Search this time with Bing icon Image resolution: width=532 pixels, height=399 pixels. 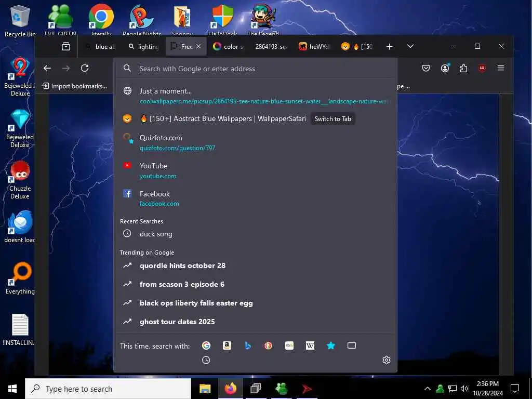(248, 345)
